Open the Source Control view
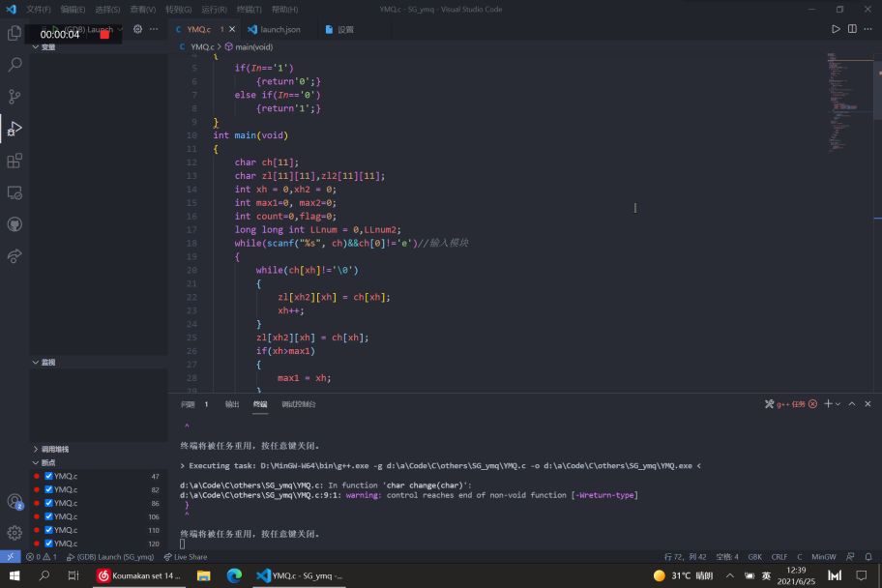882x588 pixels. coord(15,97)
